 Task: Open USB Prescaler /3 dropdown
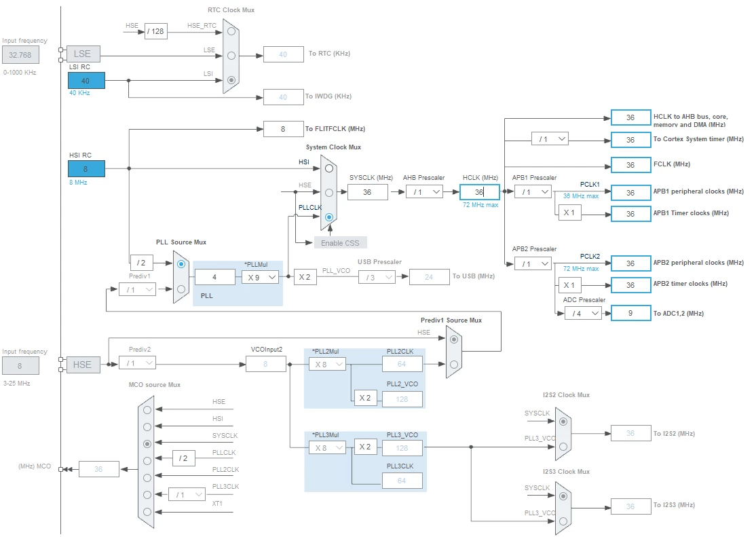point(377,278)
